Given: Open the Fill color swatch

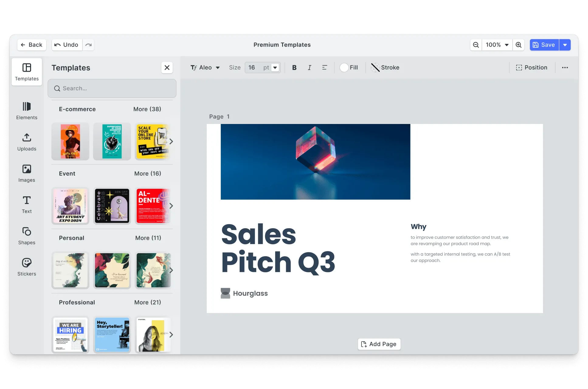Looking at the screenshot, I should [x=349, y=67].
